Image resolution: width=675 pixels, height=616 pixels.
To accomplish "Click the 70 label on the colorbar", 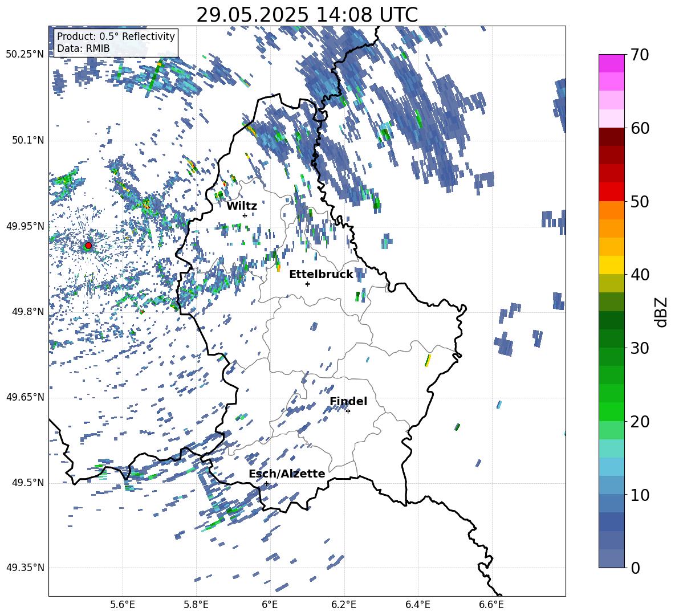I will tap(640, 55).
